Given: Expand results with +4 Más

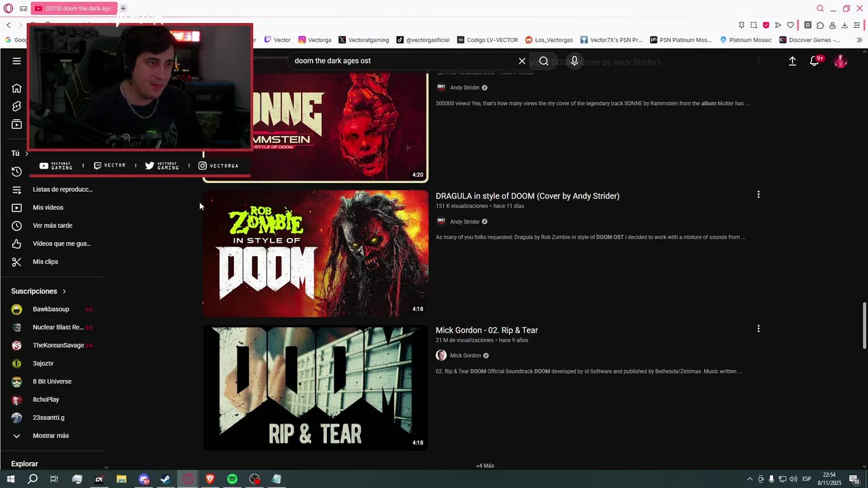Looking at the screenshot, I should click(x=485, y=466).
